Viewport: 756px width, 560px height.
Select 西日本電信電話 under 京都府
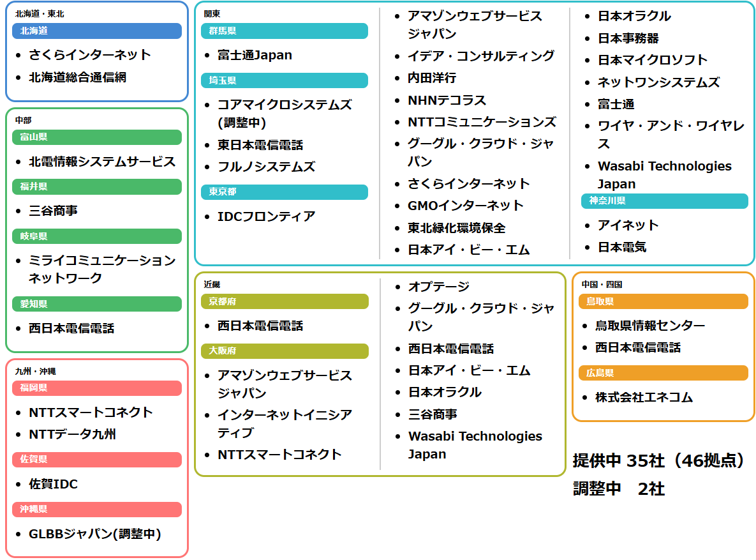click(x=260, y=326)
